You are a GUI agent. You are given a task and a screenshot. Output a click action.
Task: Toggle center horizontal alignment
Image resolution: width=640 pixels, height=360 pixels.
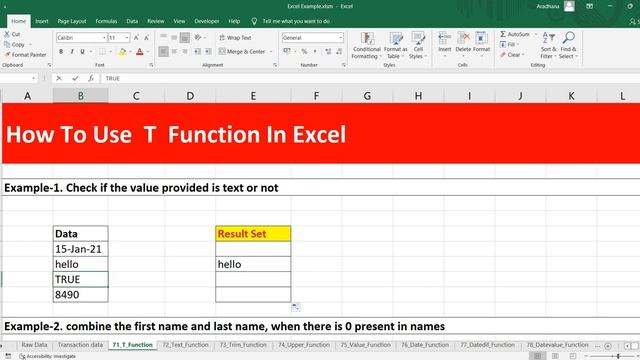[x=174, y=51]
